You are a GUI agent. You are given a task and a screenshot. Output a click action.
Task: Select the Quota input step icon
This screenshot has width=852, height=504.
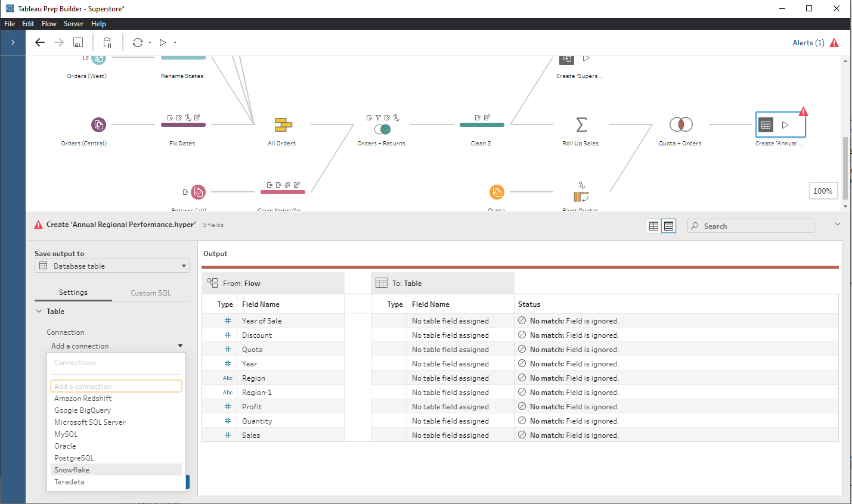point(497,192)
